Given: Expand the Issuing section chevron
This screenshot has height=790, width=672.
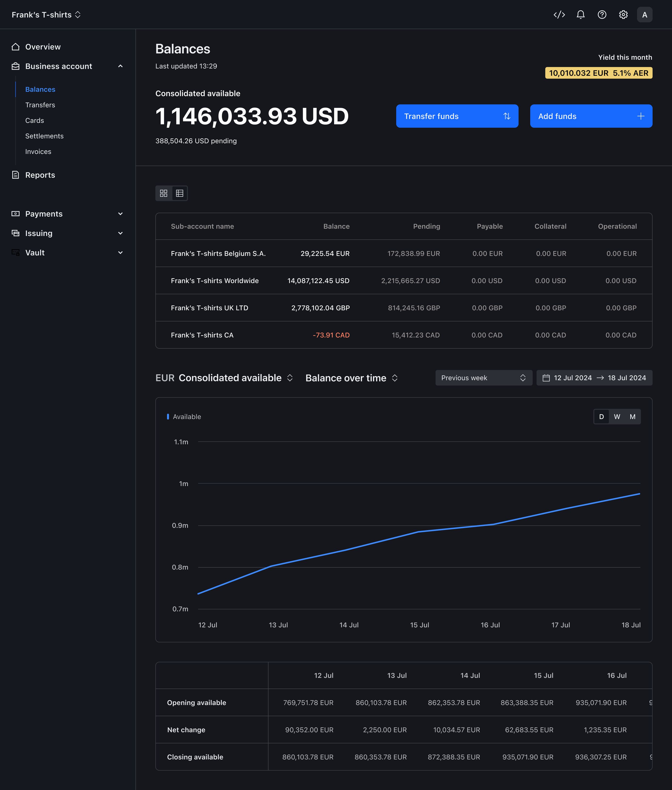Looking at the screenshot, I should (x=120, y=233).
